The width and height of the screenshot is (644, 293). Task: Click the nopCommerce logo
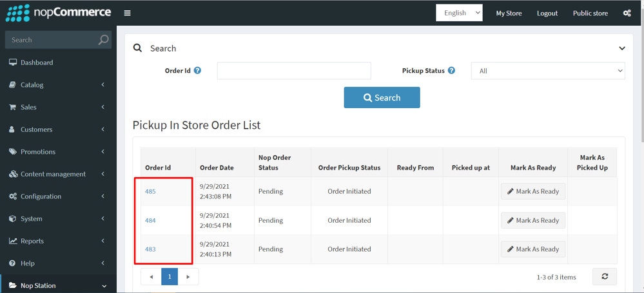pos(58,12)
